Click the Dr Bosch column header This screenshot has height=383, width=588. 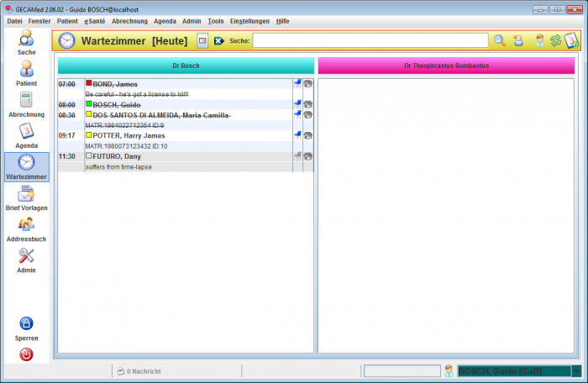pyautogui.click(x=186, y=66)
